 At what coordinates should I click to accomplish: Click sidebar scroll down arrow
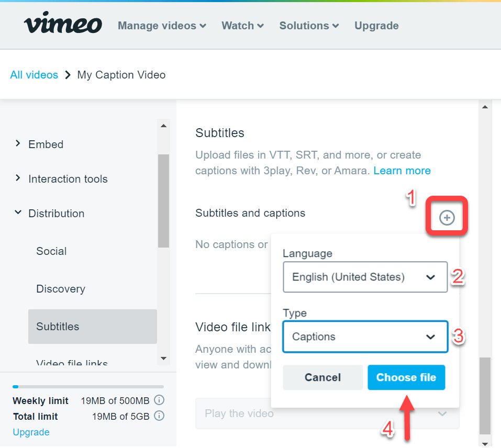[163, 359]
